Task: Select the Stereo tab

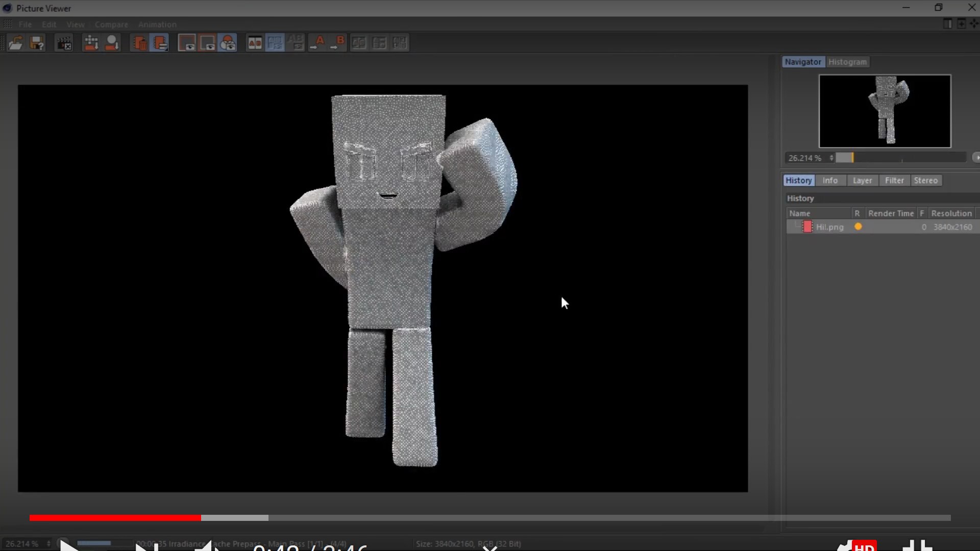Action: [x=926, y=181]
